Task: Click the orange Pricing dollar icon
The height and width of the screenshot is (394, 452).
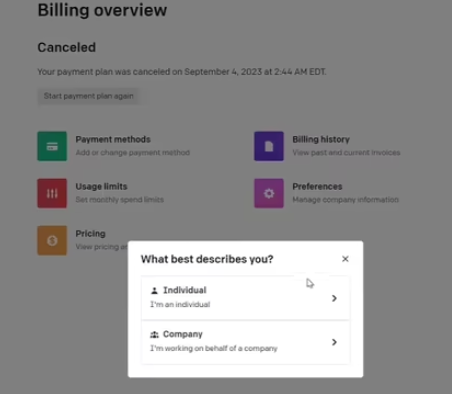Action: (x=52, y=240)
